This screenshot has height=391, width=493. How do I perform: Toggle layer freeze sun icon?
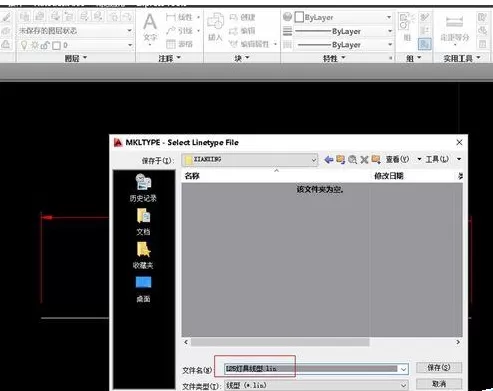pos(35,45)
